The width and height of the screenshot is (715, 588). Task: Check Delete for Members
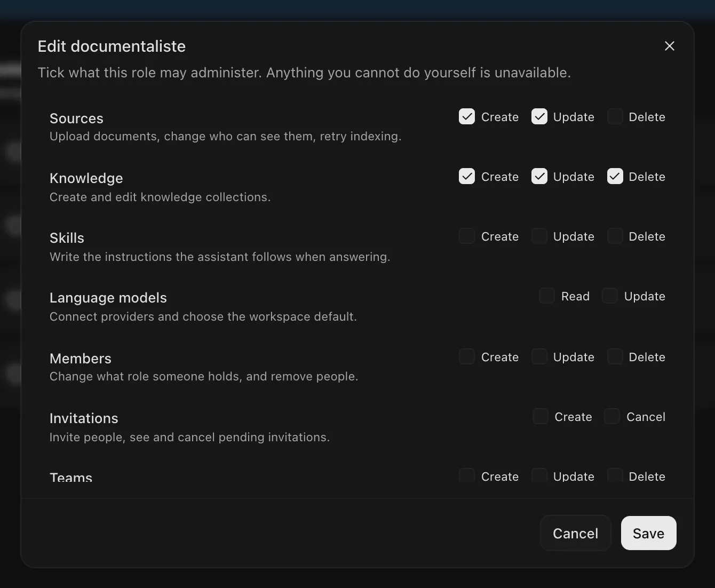click(x=615, y=357)
